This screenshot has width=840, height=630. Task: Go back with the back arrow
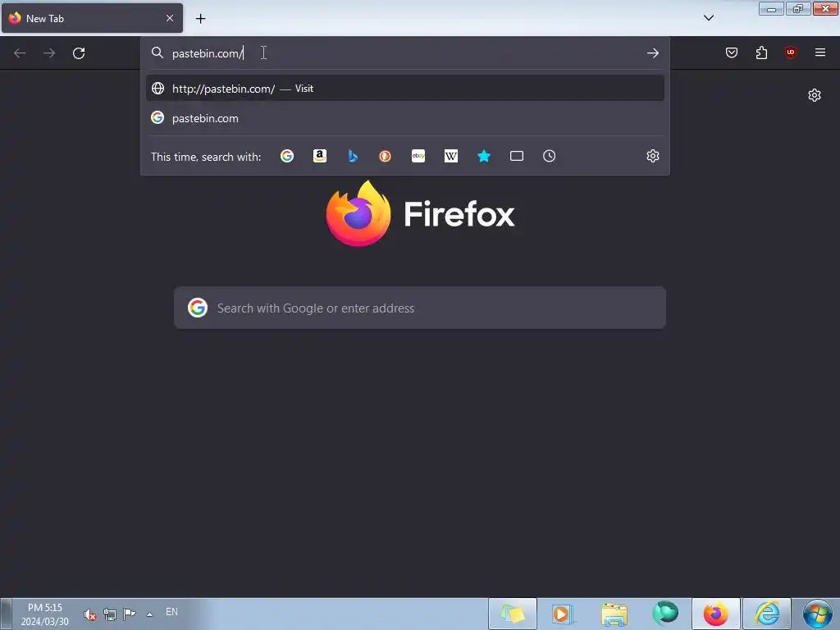[x=20, y=53]
